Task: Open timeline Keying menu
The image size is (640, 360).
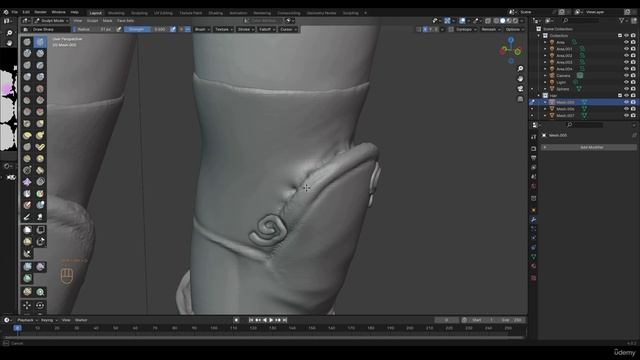Action: tap(49, 320)
